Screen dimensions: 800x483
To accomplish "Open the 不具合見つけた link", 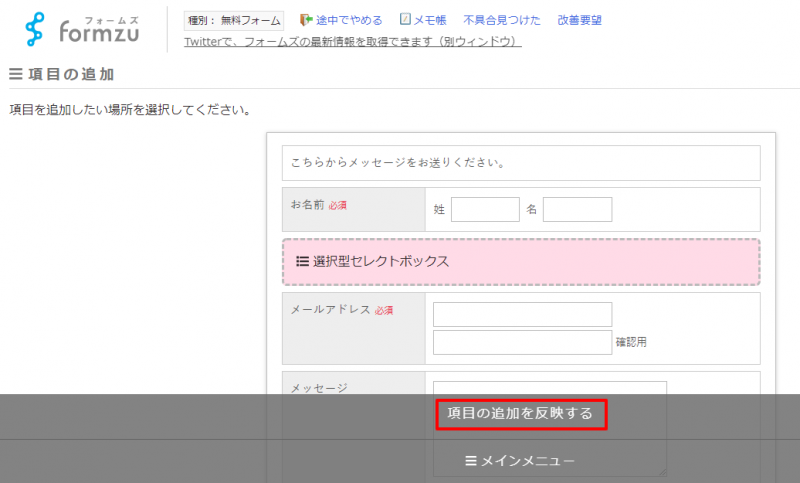I will click(x=502, y=20).
